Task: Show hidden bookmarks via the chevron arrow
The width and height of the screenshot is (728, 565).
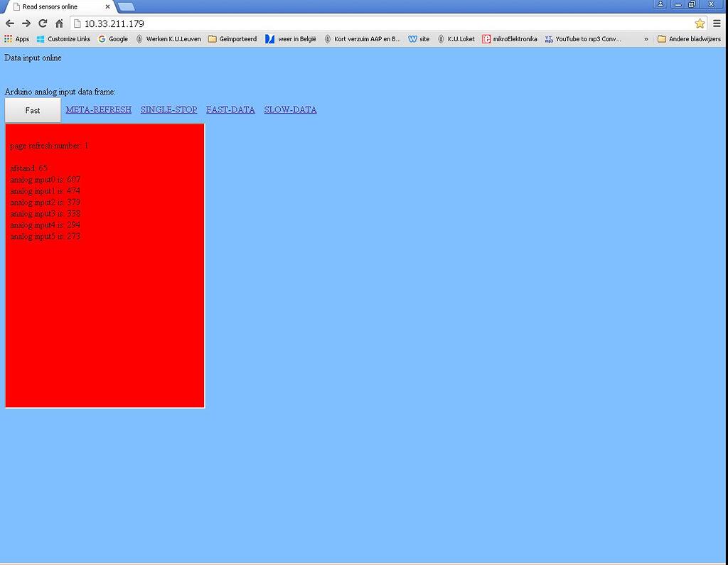Action: click(647, 39)
